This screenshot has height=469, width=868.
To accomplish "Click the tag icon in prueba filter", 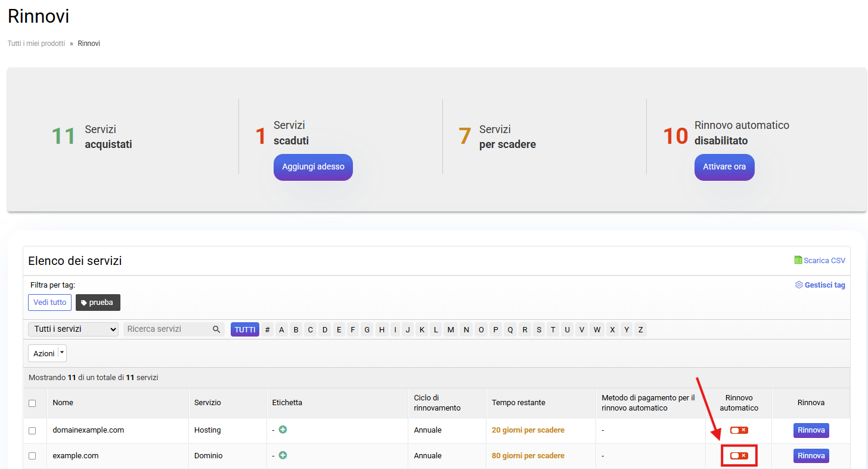I will coord(83,303).
